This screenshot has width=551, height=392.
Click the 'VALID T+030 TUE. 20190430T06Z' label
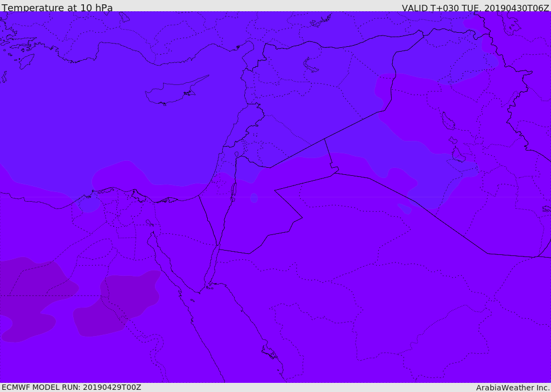(x=476, y=8)
